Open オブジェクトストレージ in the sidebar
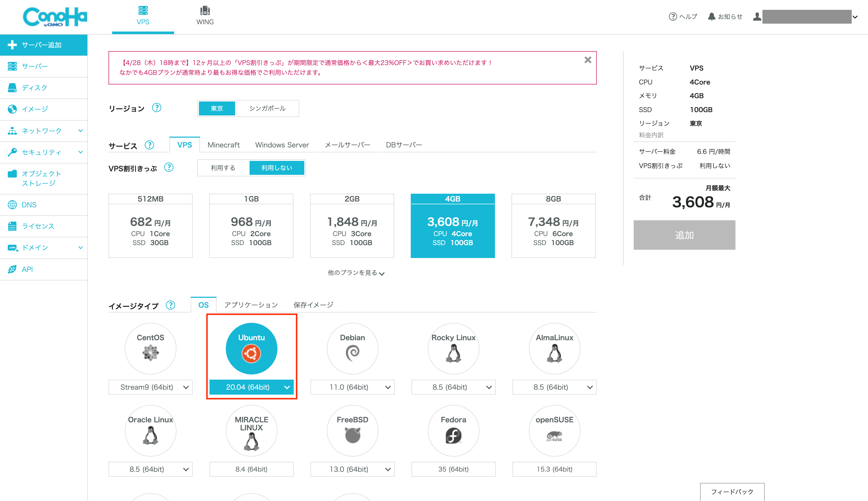The image size is (868, 501). (x=44, y=178)
